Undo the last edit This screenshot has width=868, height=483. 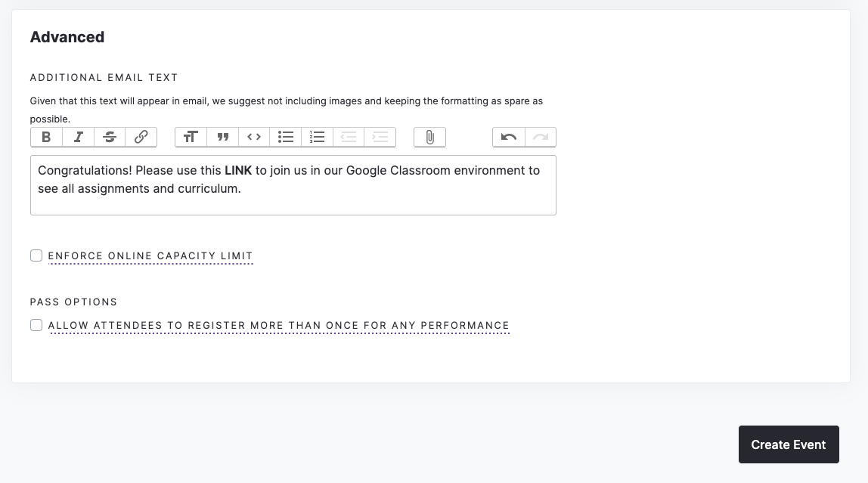click(509, 138)
